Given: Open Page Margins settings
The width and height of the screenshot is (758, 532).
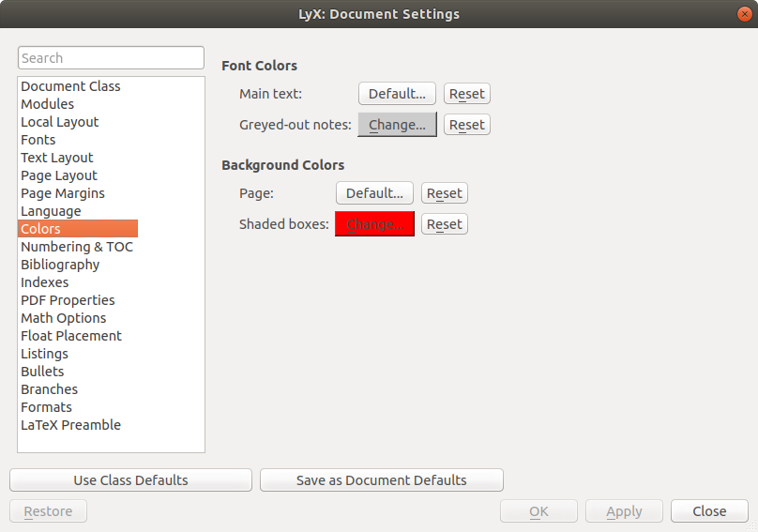Looking at the screenshot, I should click(63, 193).
